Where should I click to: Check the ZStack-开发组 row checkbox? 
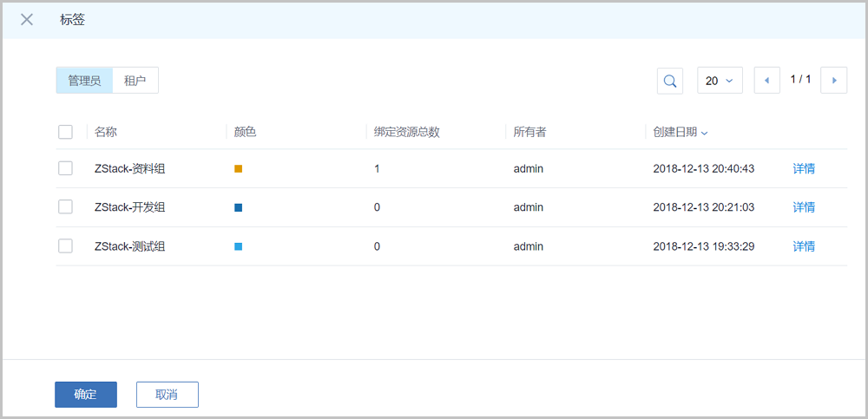tap(65, 207)
